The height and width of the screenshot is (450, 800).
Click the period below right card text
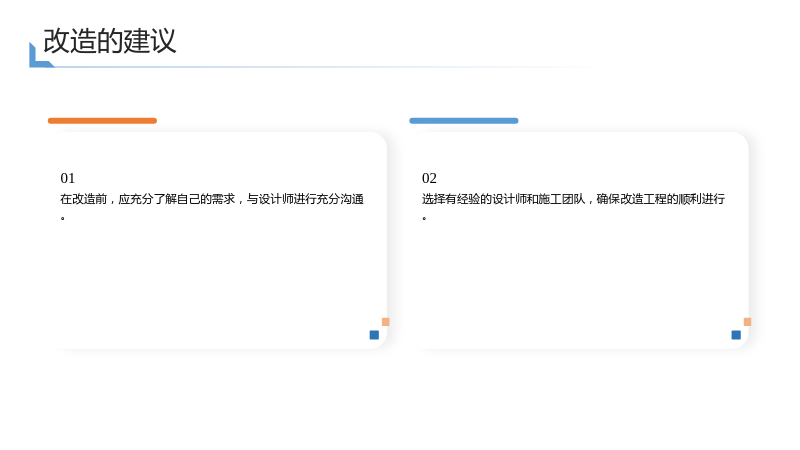tap(424, 218)
